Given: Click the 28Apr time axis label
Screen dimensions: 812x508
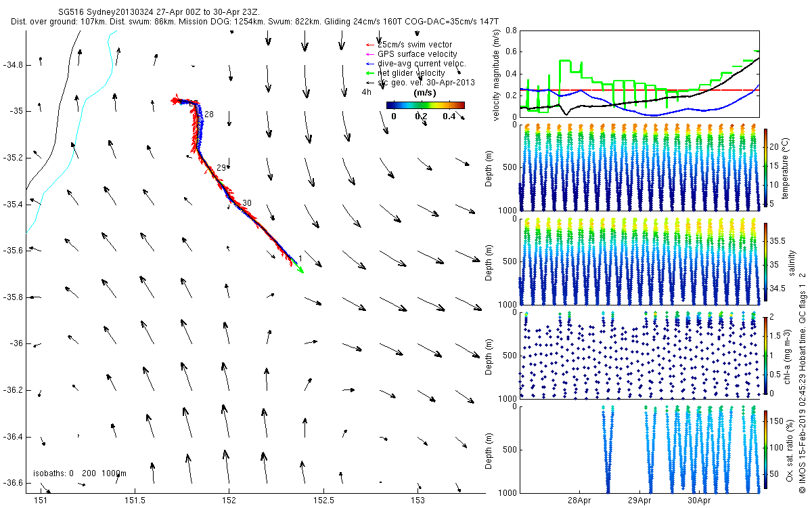Looking at the screenshot, I should click(x=581, y=501).
